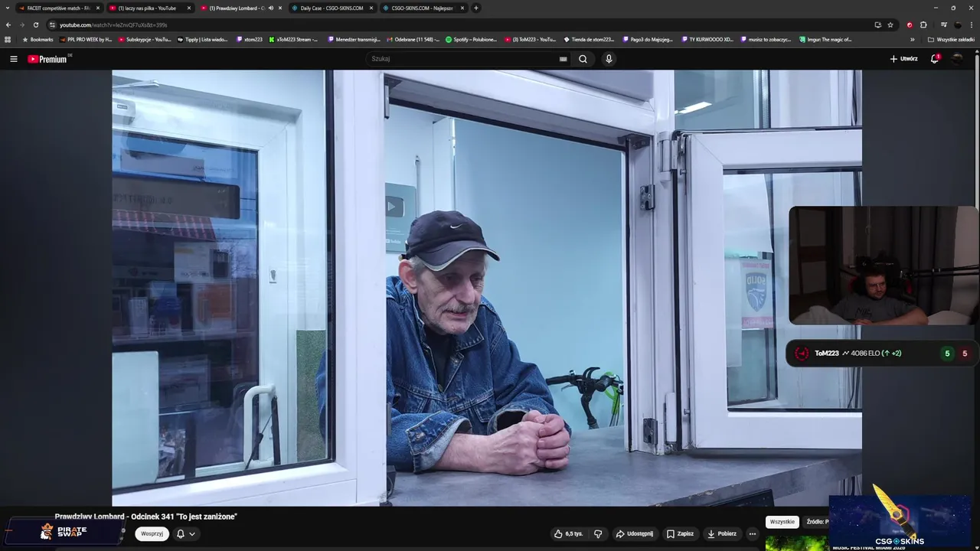Open xToM223 Stream Kick bookmark
Screen dimensions: 980x551
[x=294, y=39]
